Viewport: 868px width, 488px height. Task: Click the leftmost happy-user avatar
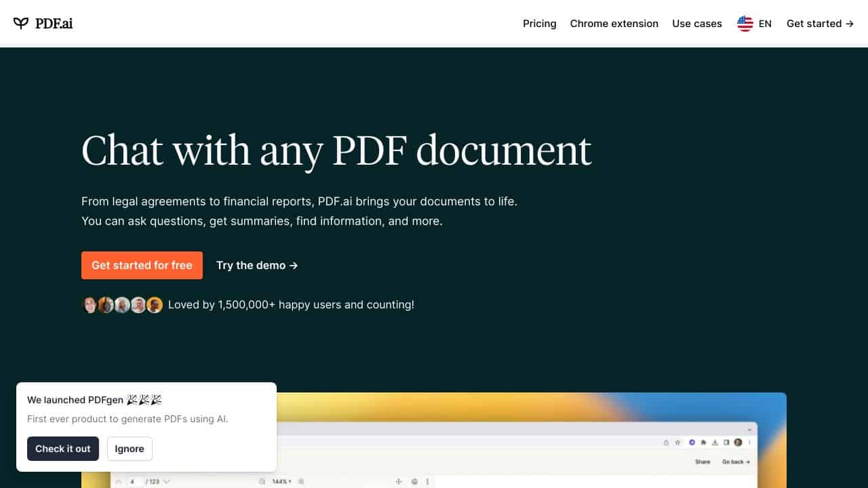(90, 305)
